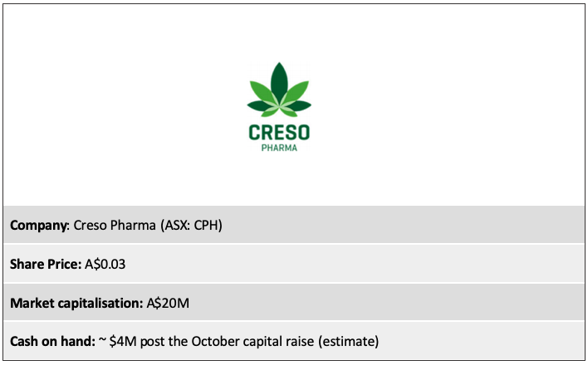Click the white area right of the logo
This screenshot has width=588, height=365.
pos(446,105)
